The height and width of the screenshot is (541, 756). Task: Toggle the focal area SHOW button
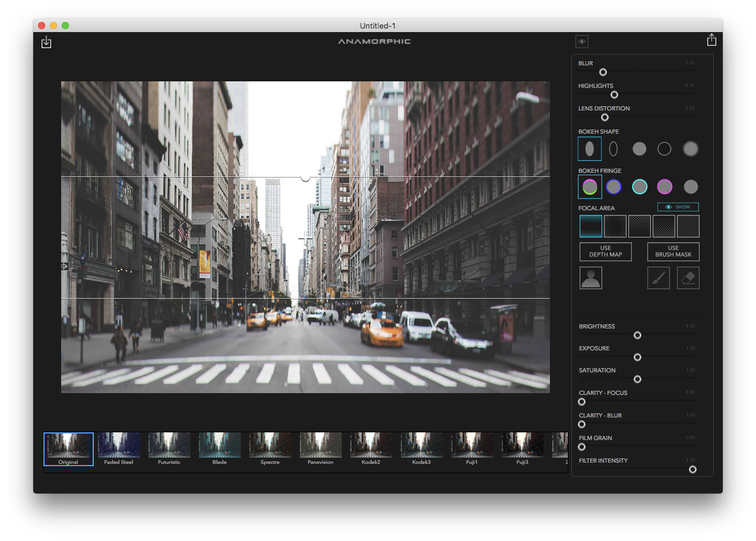(678, 207)
